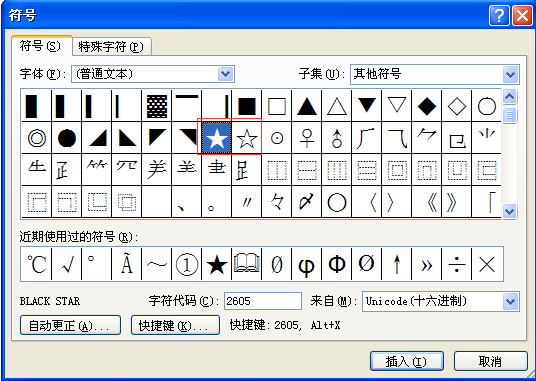This screenshot has width=536, height=381.
Task: Pick the black lower right triangle symbol
Action: [97, 138]
